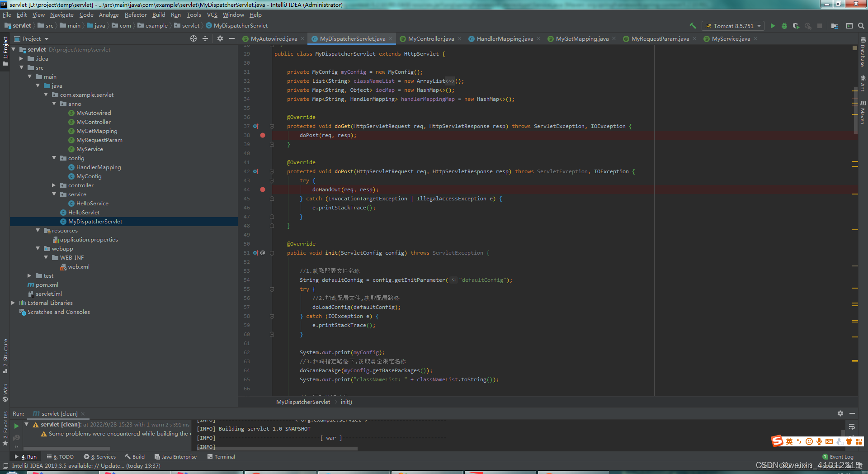The width and height of the screenshot is (868, 474).
Task: Open the Refactor menu
Action: coord(136,14)
